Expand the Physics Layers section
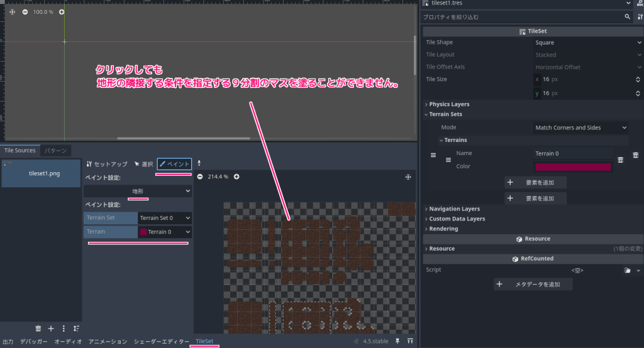This screenshot has width=644, height=348. 448,104
